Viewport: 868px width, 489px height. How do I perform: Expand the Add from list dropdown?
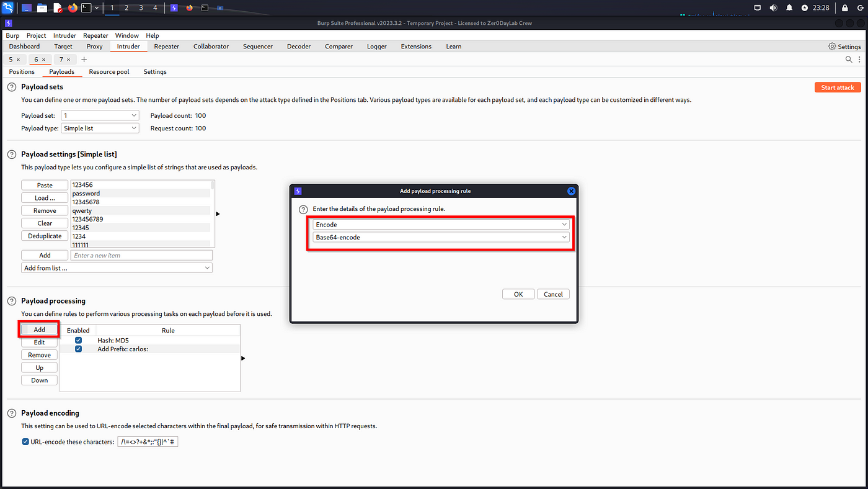[117, 268]
